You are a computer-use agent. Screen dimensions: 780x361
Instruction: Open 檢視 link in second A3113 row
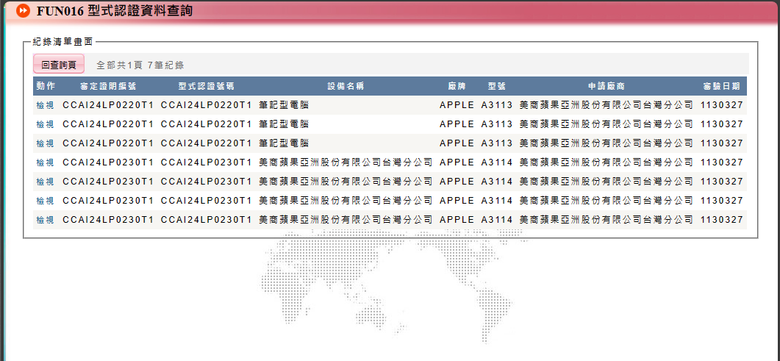(x=45, y=124)
